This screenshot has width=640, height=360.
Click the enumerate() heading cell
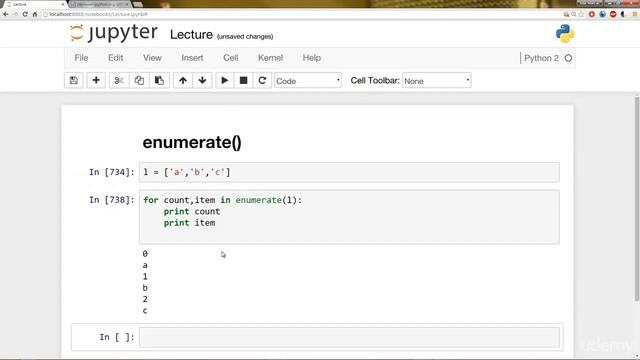click(x=192, y=142)
